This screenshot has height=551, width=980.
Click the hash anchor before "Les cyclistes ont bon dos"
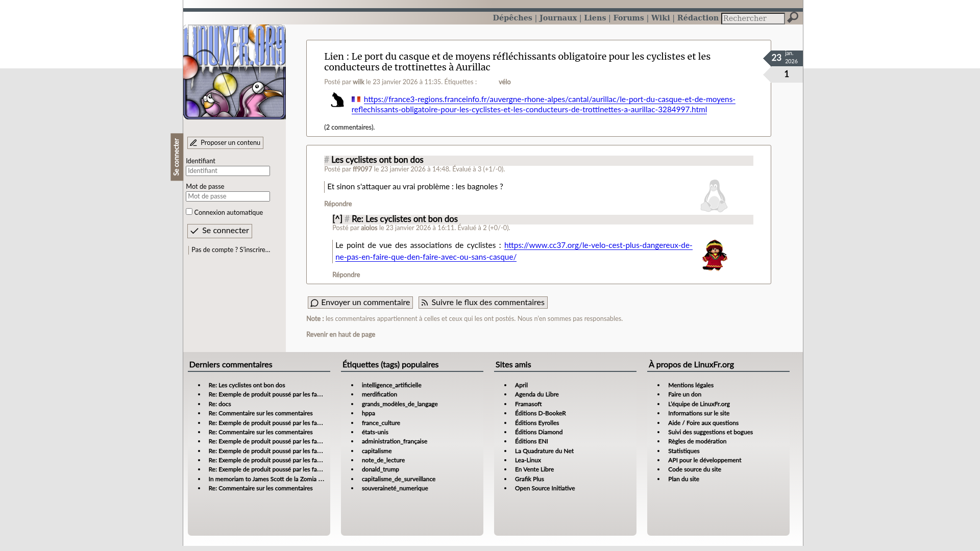[327, 160]
